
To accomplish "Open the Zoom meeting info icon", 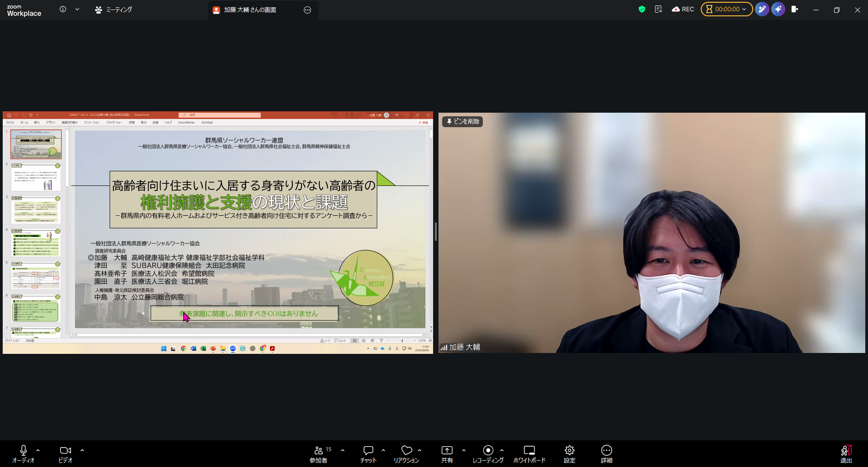I will [x=63, y=9].
